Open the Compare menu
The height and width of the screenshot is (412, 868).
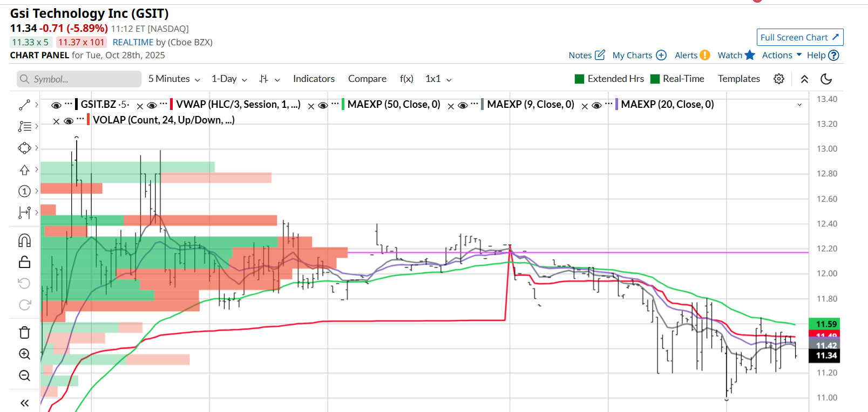click(x=367, y=79)
